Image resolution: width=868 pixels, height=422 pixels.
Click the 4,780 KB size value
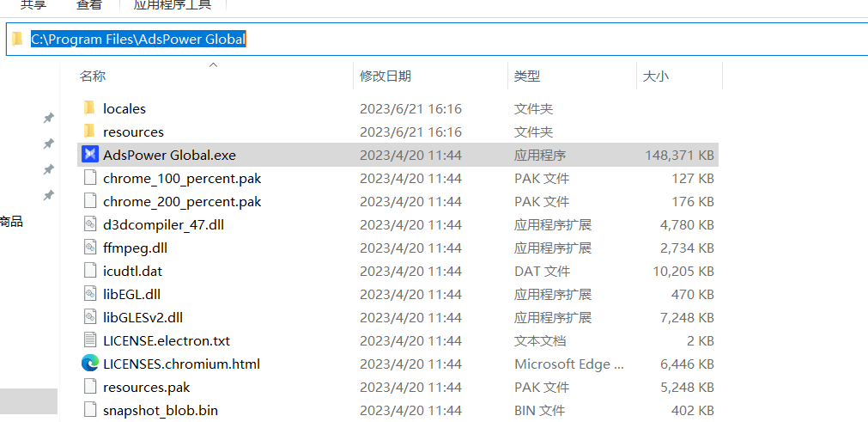pos(687,225)
